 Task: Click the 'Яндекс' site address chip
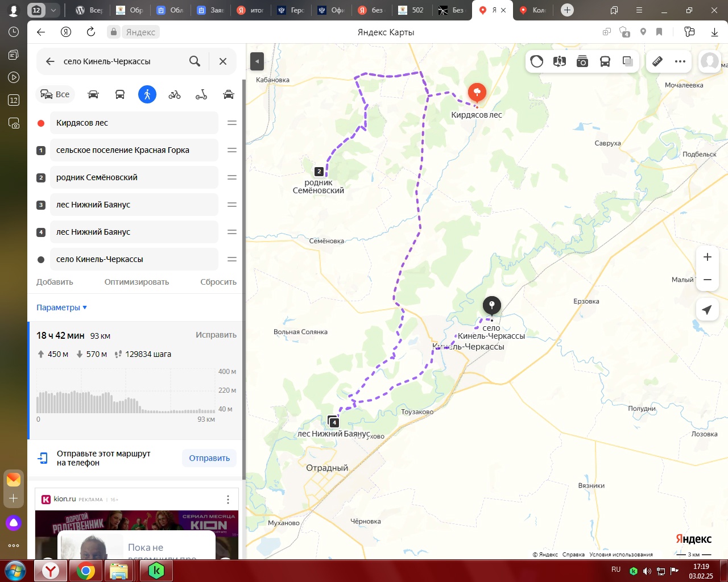click(133, 32)
